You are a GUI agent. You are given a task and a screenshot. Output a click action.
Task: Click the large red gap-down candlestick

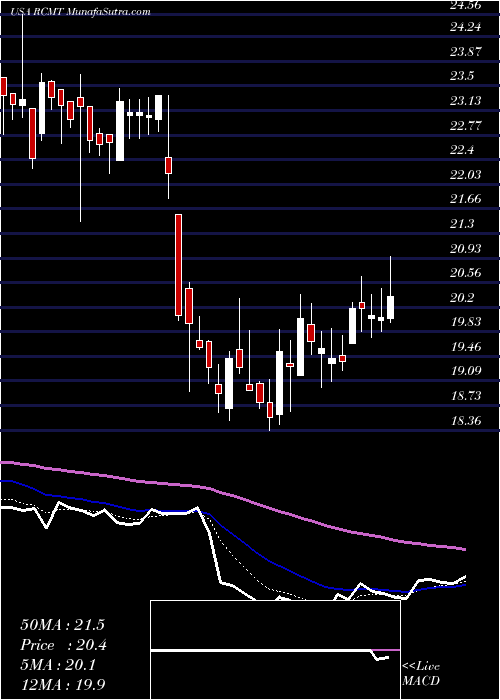click(x=179, y=265)
